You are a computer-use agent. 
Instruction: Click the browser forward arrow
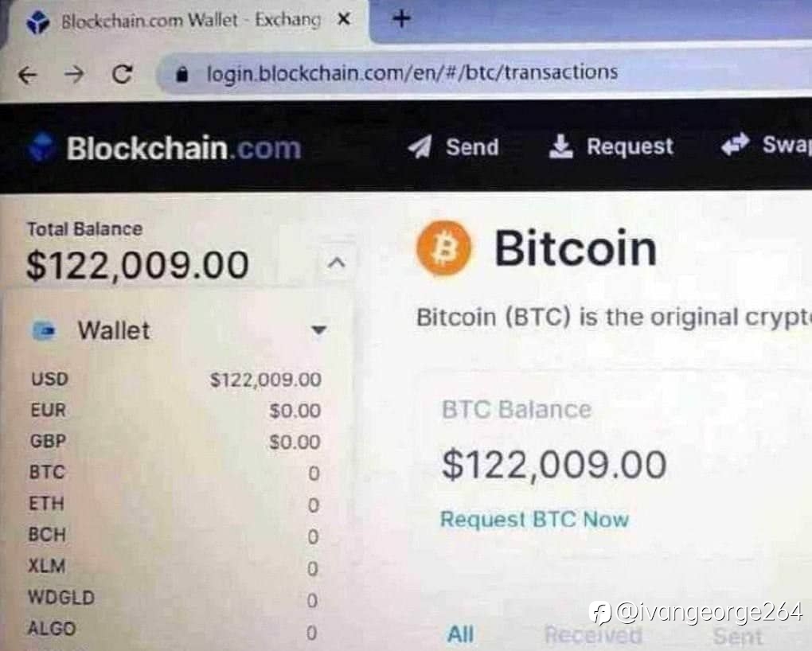click(x=74, y=75)
